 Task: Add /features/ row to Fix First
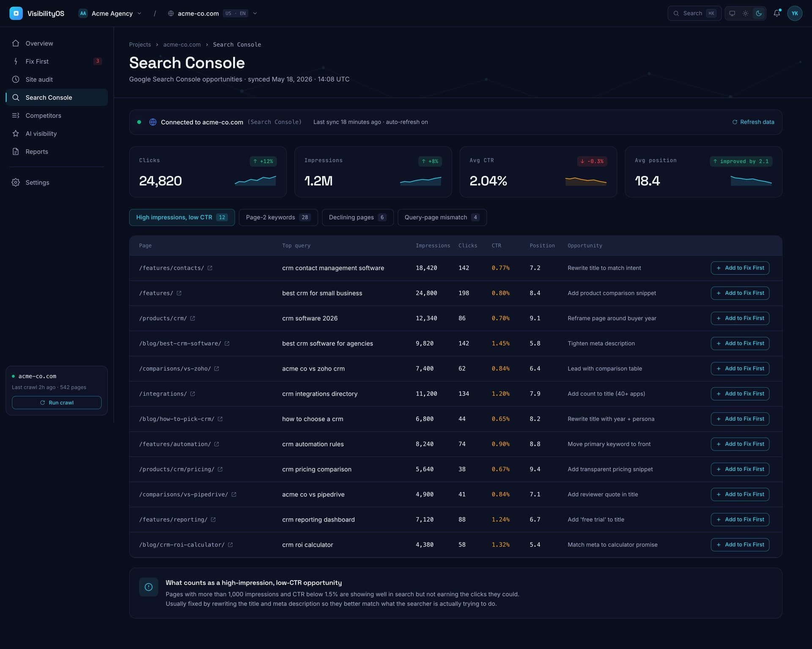pyautogui.click(x=740, y=293)
